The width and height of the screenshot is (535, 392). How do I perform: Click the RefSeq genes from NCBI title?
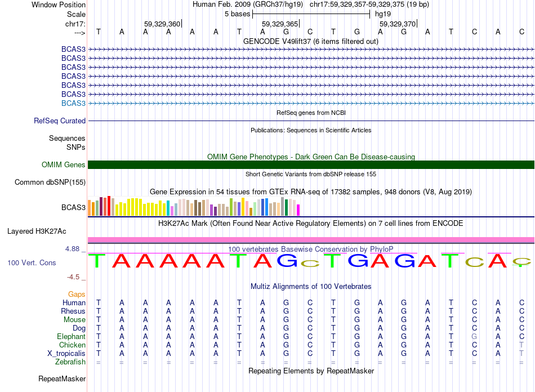pyautogui.click(x=311, y=113)
